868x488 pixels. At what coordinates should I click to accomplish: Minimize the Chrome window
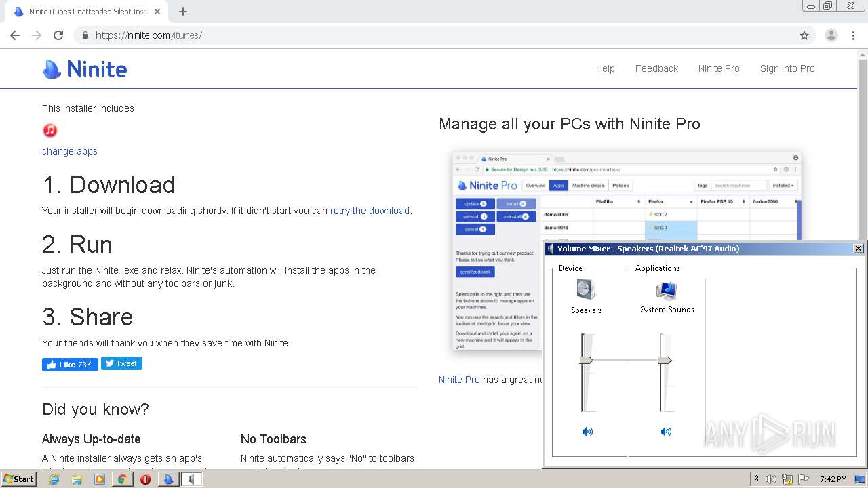point(811,6)
